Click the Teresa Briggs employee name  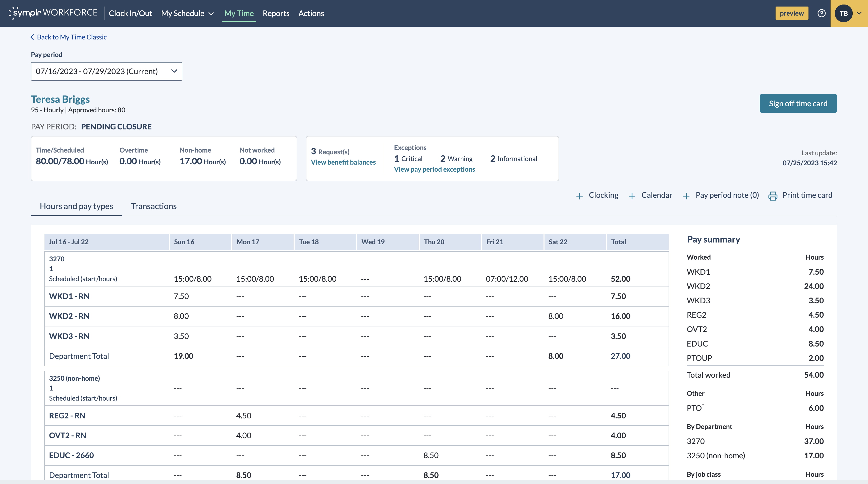click(x=60, y=99)
